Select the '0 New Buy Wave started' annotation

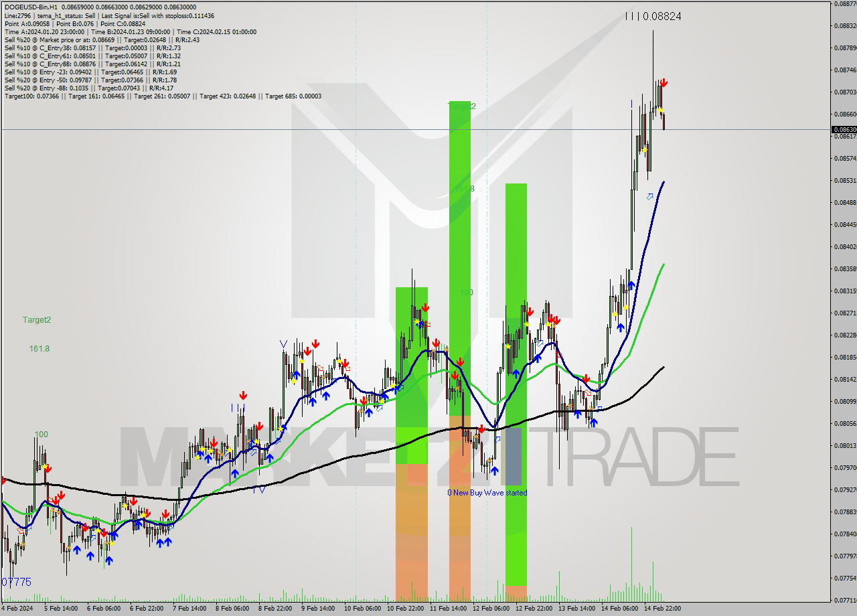(x=487, y=493)
